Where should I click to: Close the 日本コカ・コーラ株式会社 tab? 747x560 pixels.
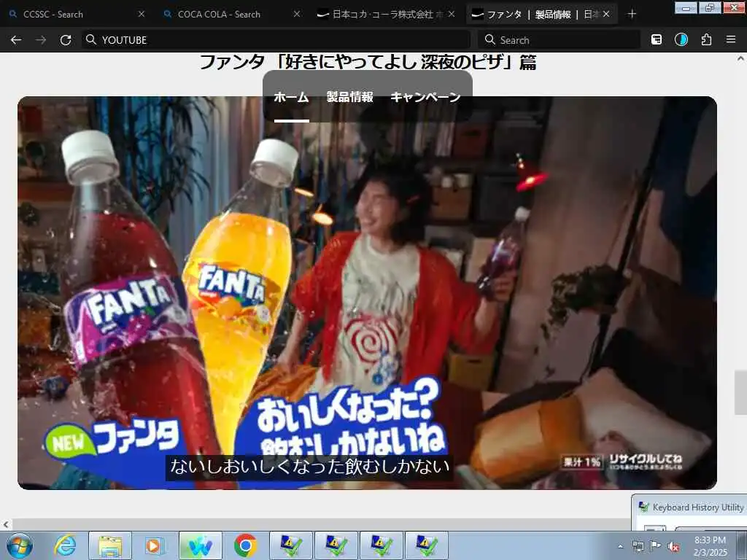[x=451, y=15]
